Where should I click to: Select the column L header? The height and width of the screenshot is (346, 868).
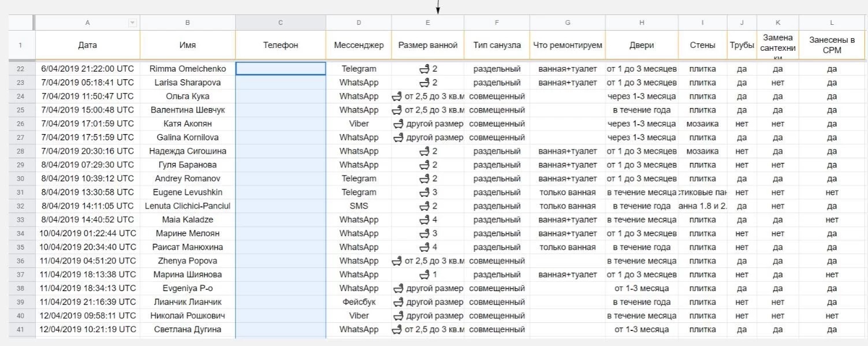click(832, 23)
